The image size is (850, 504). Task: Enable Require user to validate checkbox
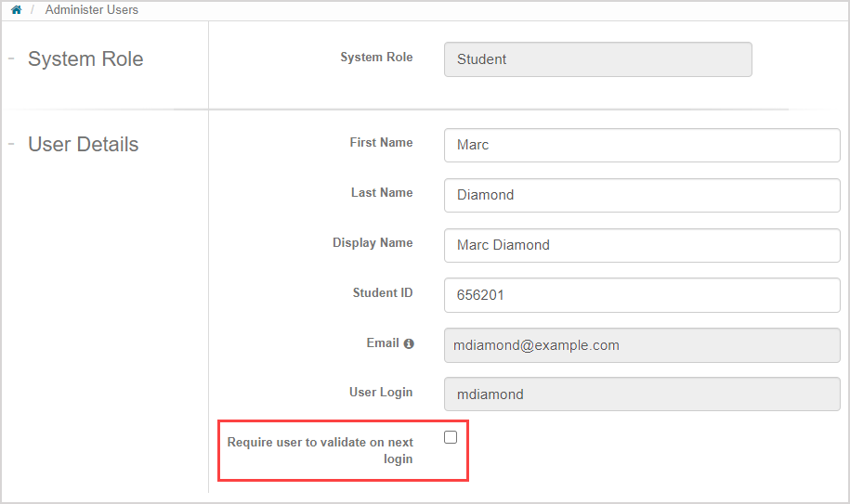pos(451,437)
